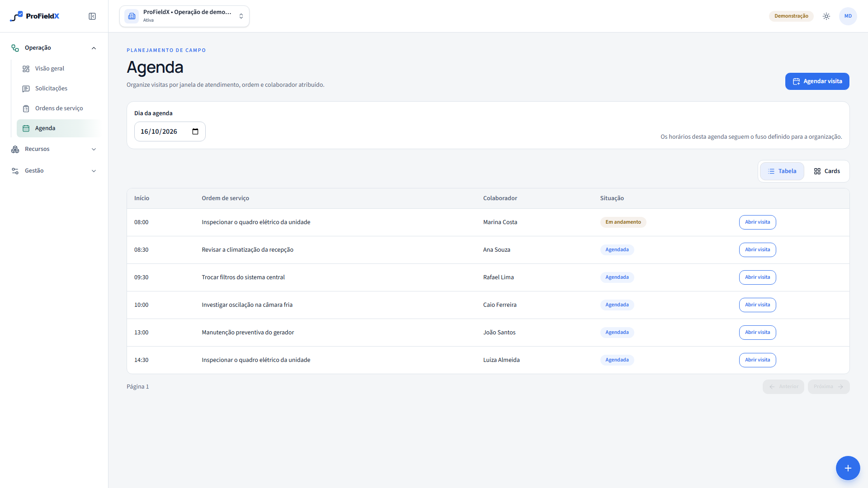Collapse the sidebar panel icon

pos(92,16)
